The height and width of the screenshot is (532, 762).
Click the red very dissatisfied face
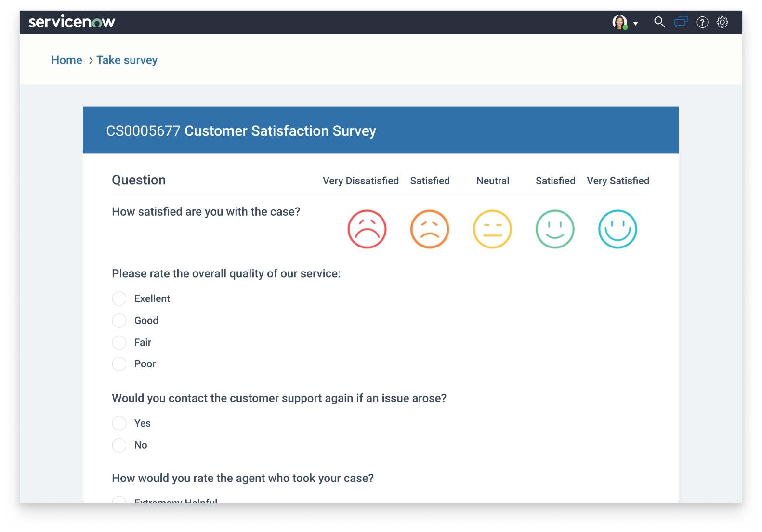pos(367,229)
